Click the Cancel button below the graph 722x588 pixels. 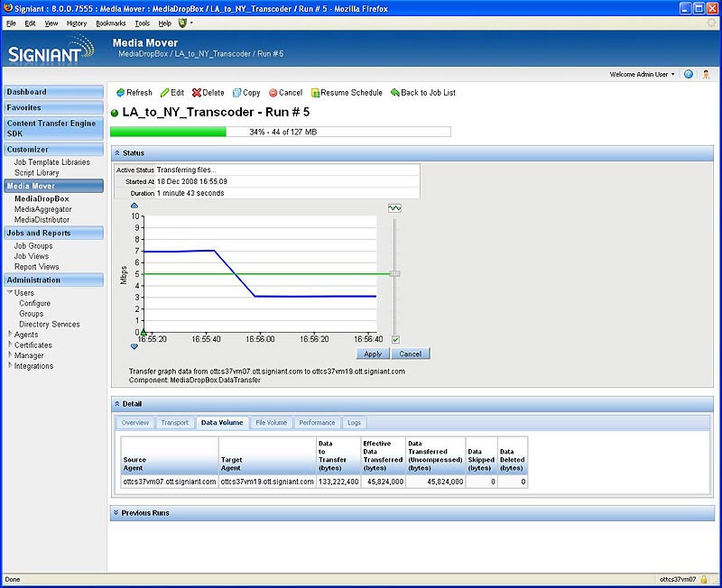click(x=411, y=354)
